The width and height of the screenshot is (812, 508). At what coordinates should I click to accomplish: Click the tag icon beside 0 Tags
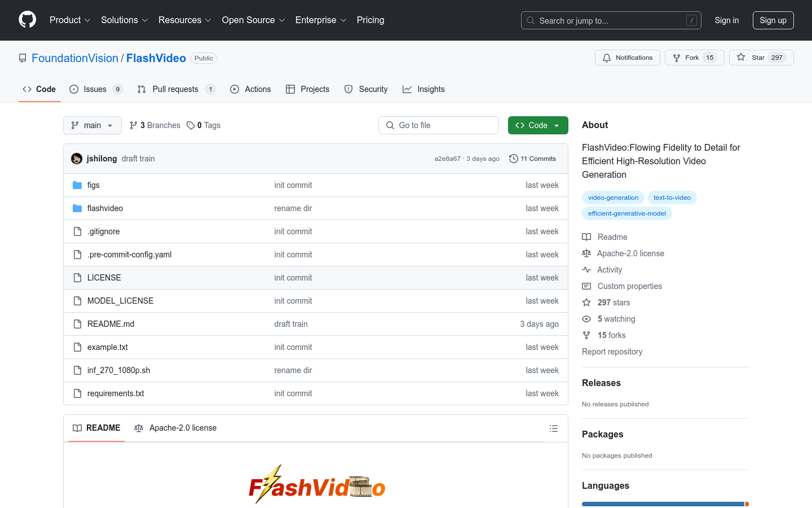tap(191, 125)
